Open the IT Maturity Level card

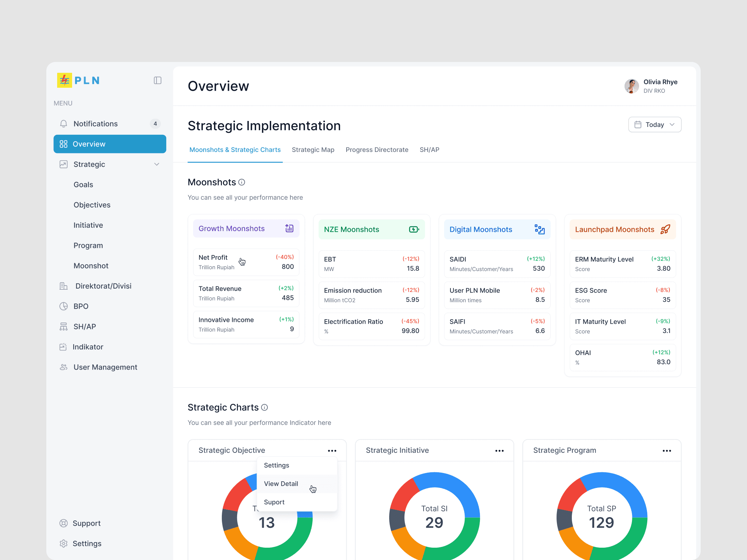click(x=623, y=326)
